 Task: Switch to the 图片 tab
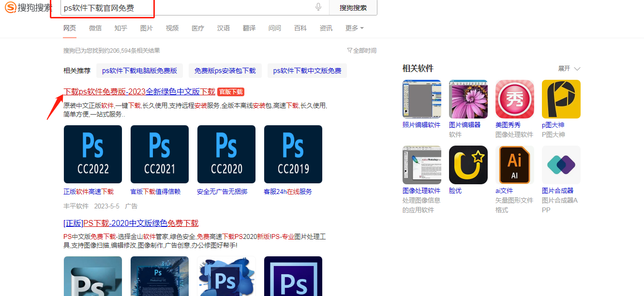point(147,28)
